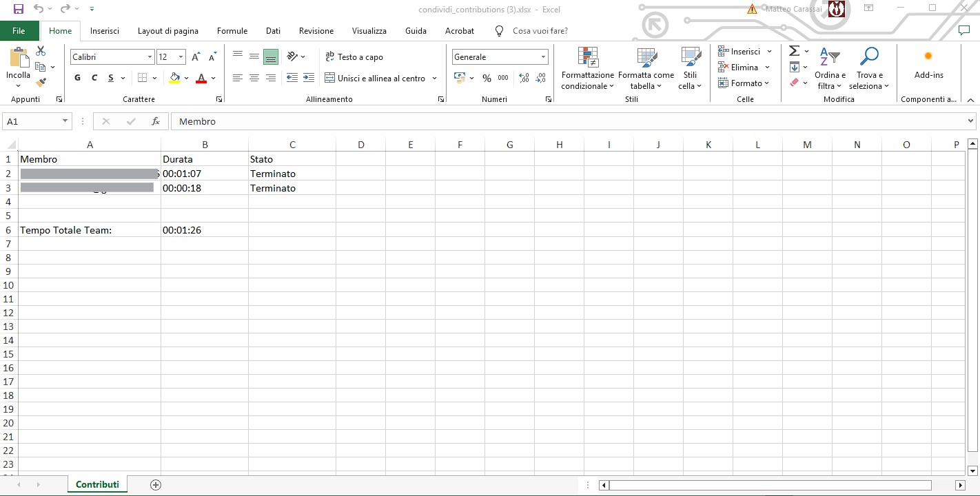Toggle Unisci e allinea al centro
The height and width of the screenshot is (496, 980).
[375, 79]
